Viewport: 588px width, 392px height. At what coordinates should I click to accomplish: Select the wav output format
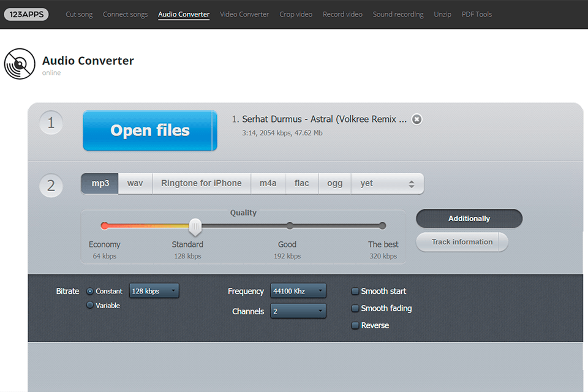(134, 183)
